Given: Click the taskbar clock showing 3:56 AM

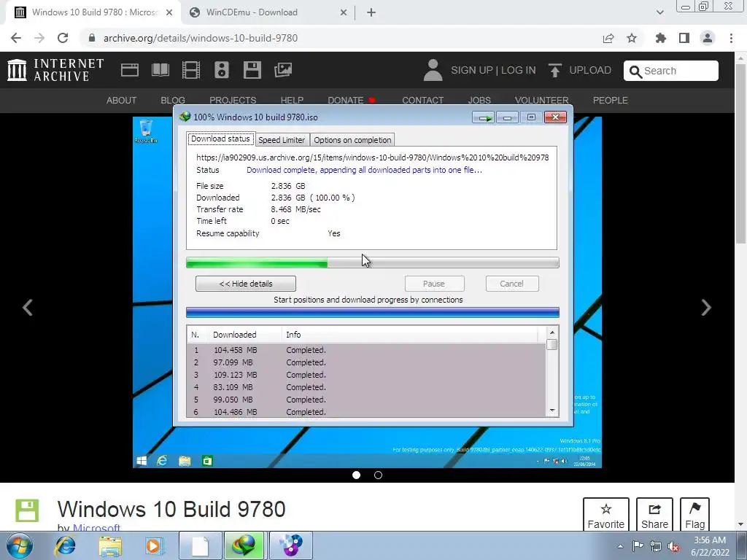Looking at the screenshot, I should click(710, 546).
